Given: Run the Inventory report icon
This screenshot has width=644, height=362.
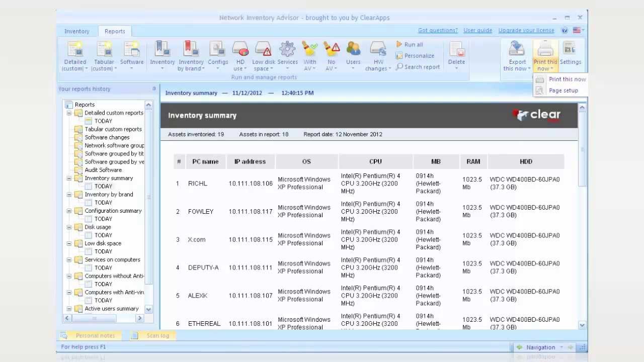Looking at the screenshot, I should point(162,49).
